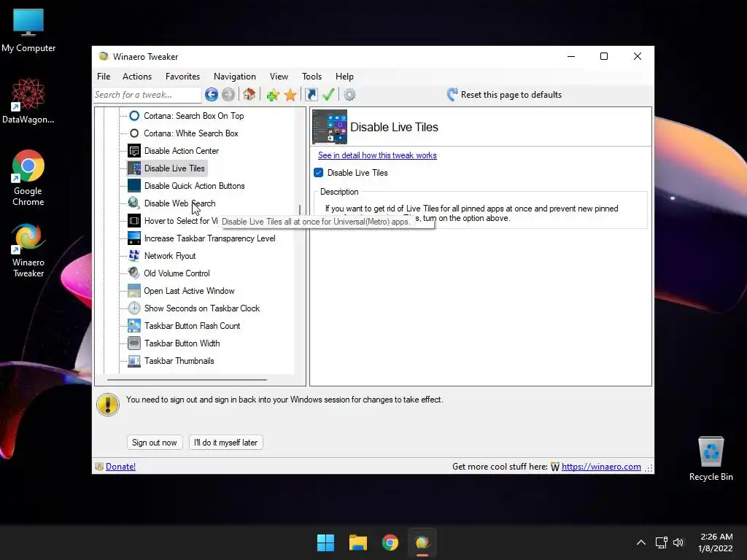Click the Winaero Tweaker taskbar icon
747x560 pixels.
pos(422,542)
